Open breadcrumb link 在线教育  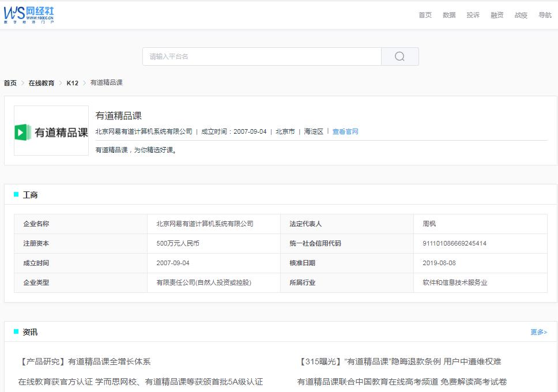(43, 82)
